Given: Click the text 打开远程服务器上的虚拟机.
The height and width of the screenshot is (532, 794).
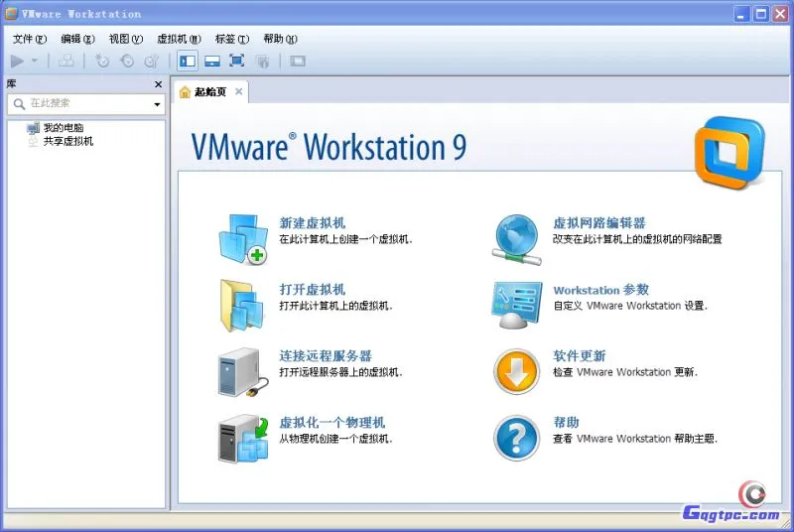Looking at the screenshot, I should pyautogui.click(x=340, y=372).
